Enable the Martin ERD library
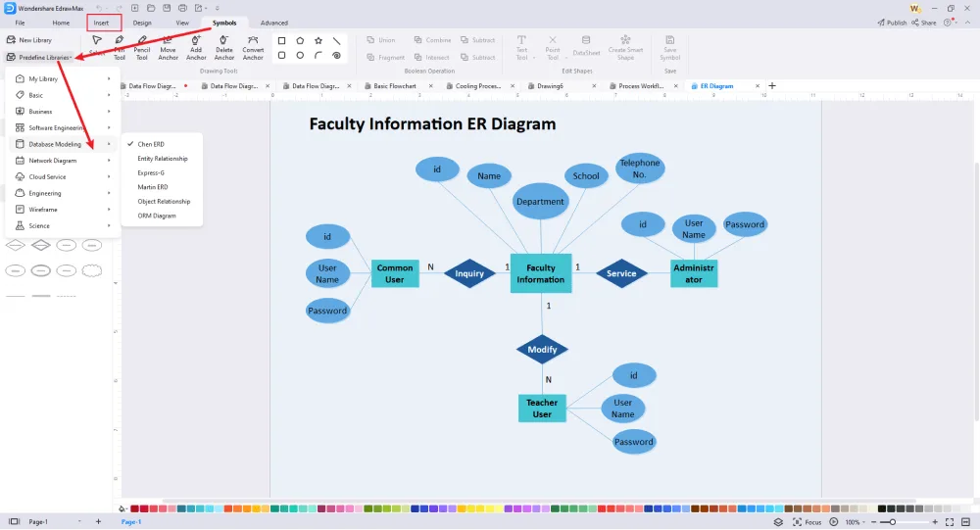 [153, 187]
